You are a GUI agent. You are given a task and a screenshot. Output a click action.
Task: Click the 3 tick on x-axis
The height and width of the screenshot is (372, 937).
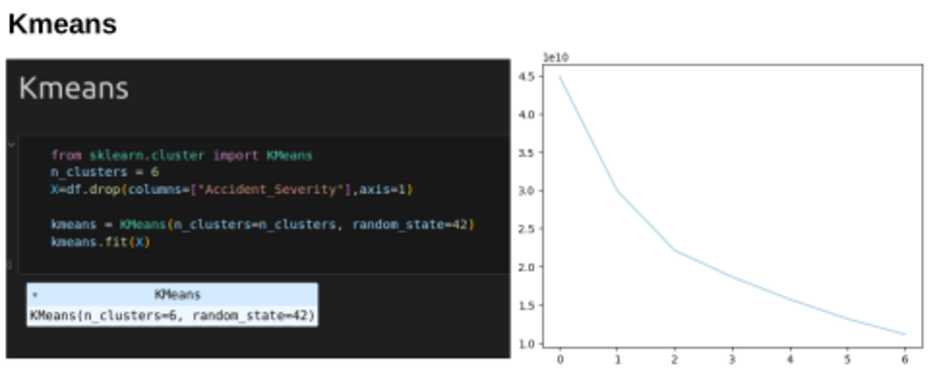click(733, 359)
